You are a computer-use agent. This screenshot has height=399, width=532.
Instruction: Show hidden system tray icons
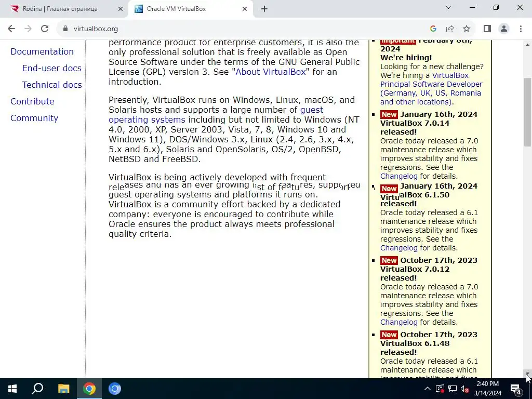click(428, 389)
